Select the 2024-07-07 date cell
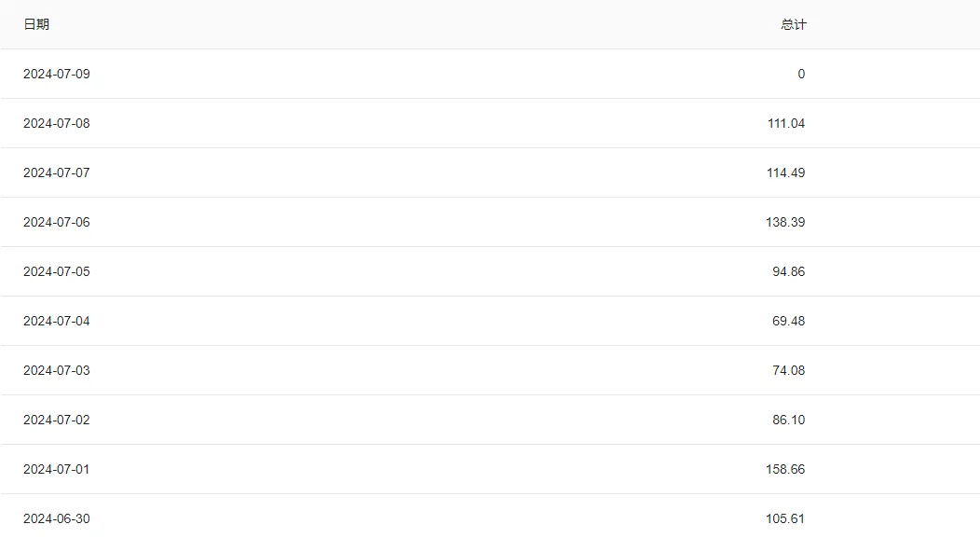Image resolution: width=980 pixels, height=538 pixels. tap(57, 172)
